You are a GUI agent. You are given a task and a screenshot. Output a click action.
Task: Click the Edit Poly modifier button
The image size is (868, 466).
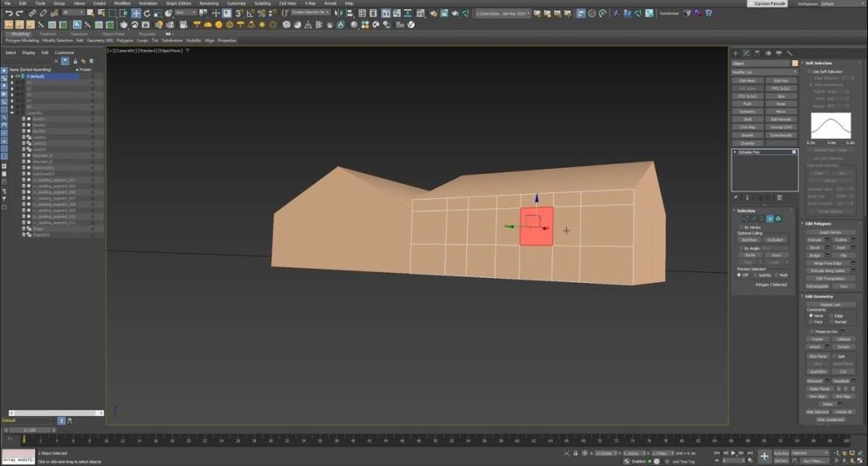point(781,80)
